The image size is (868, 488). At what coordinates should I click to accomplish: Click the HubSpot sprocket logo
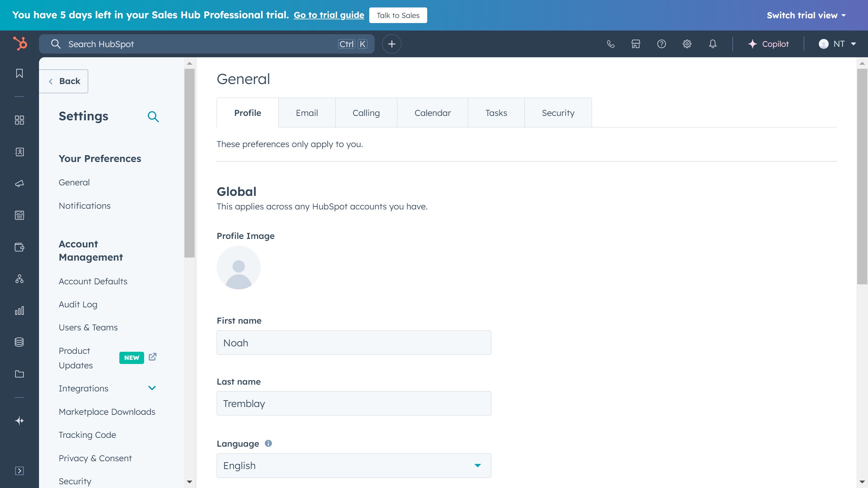coord(20,44)
